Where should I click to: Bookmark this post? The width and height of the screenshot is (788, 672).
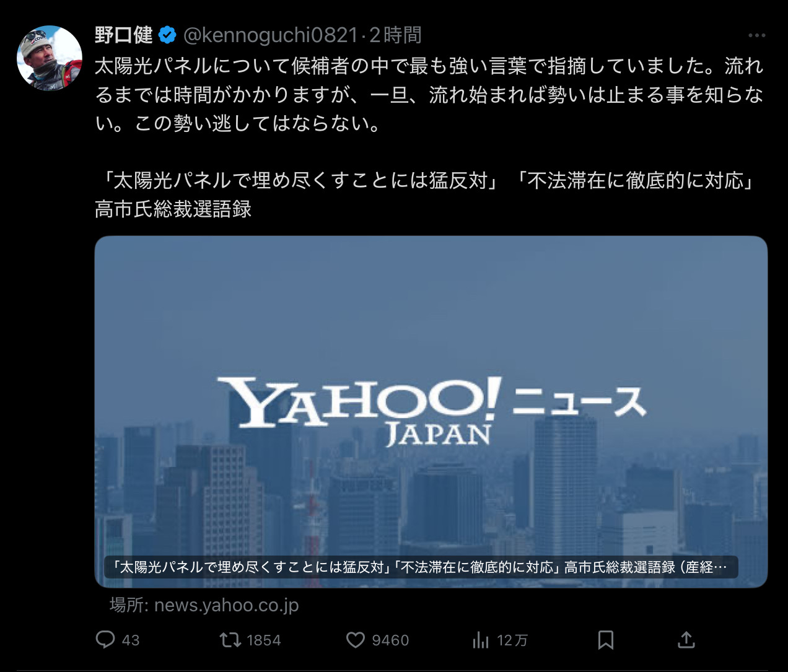(606, 640)
